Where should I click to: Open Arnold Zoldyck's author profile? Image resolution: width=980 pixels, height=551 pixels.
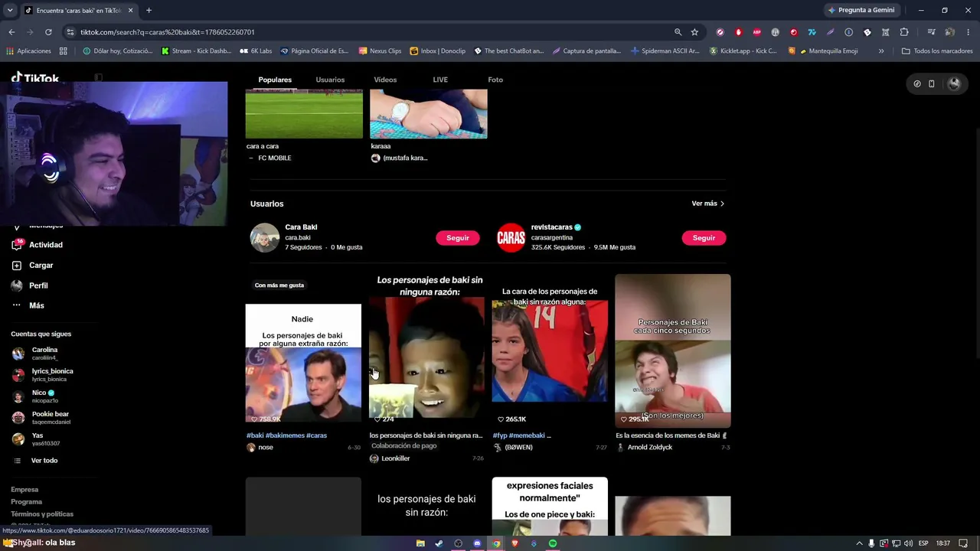649,447
